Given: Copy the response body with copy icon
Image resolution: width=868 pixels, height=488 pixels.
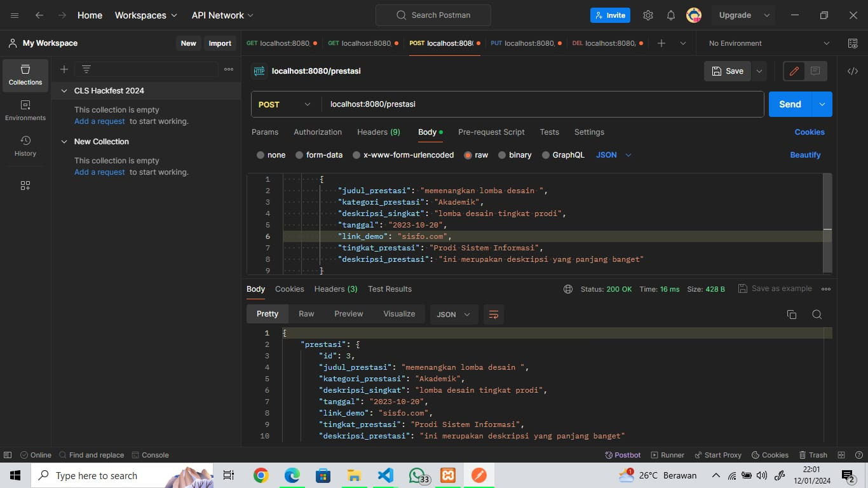Looking at the screenshot, I should tap(792, 315).
